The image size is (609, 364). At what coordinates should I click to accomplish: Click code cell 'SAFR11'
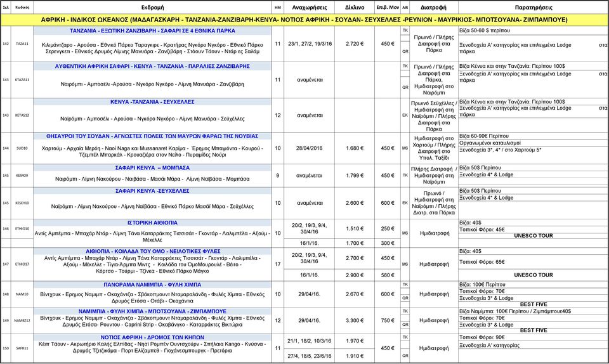[22, 348]
